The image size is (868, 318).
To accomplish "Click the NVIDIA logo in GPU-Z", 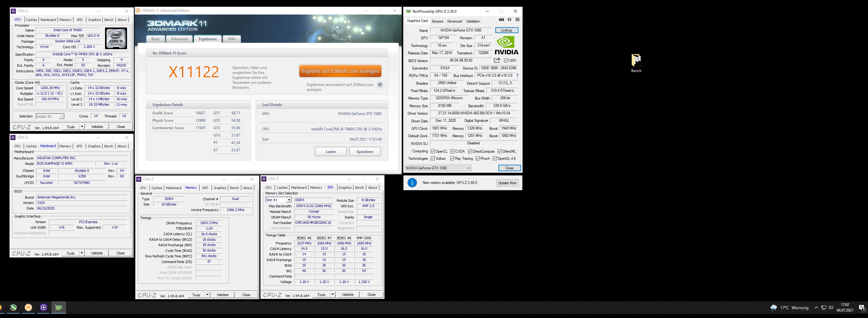I will click(506, 45).
